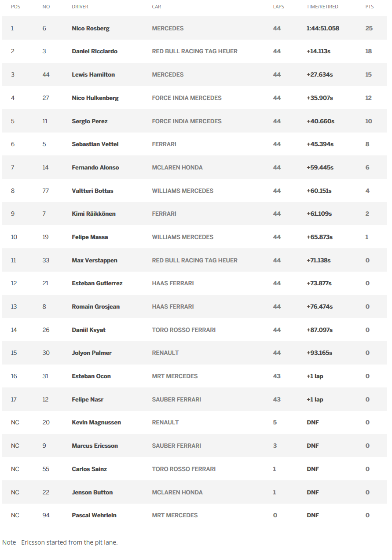Select Lewis Hamilton's name in the results
The image size is (392, 560).
(x=93, y=75)
